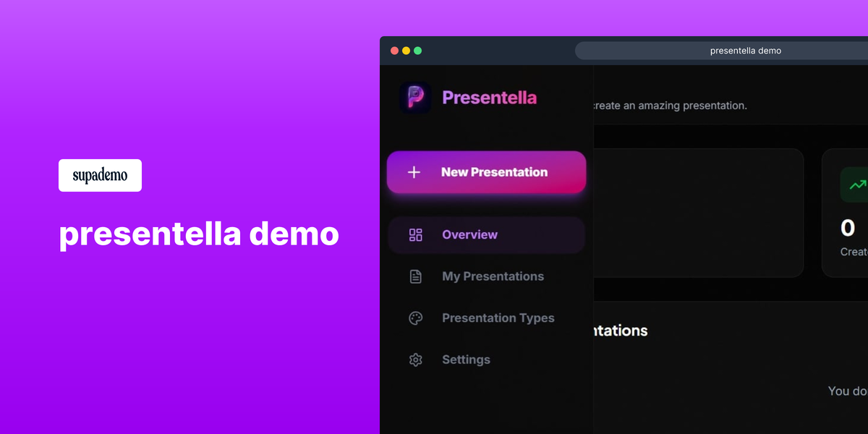Screen dimensions: 868x434
Task: Create a New Presentation
Action: tap(486, 172)
